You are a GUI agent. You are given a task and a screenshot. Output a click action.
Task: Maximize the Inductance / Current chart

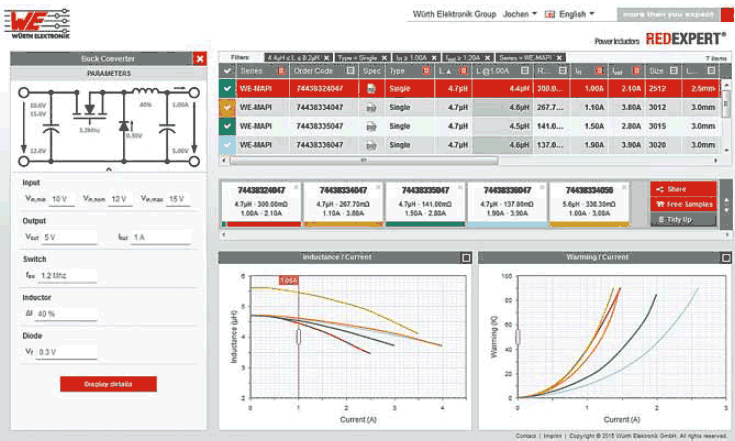(466, 258)
